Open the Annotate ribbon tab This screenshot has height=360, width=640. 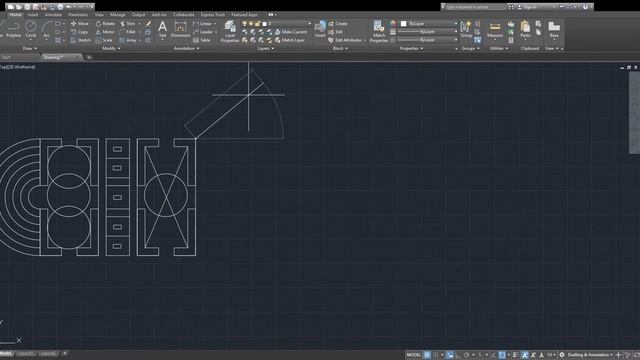pyautogui.click(x=53, y=15)
